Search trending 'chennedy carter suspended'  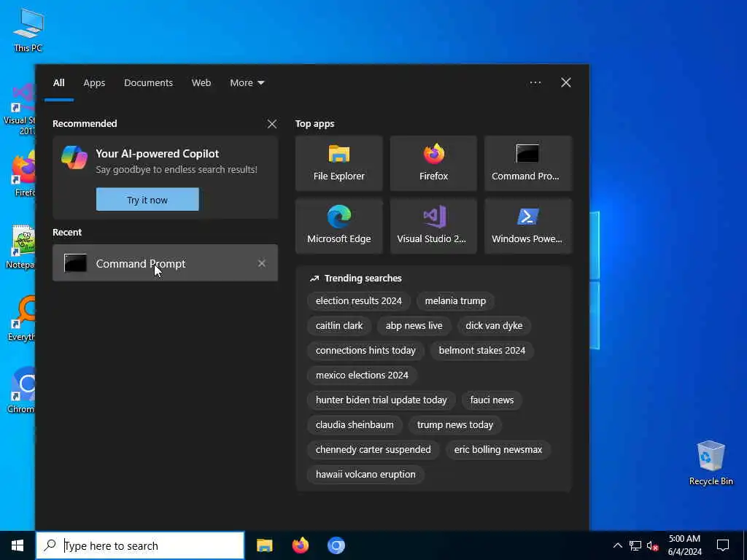(373, 449)
